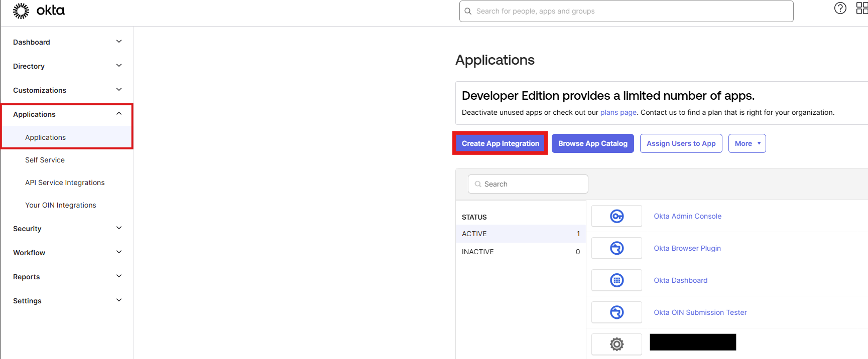This screenshot has height=359, width=868.
Task: Filter by ACTIVE status
Action: 521,234
